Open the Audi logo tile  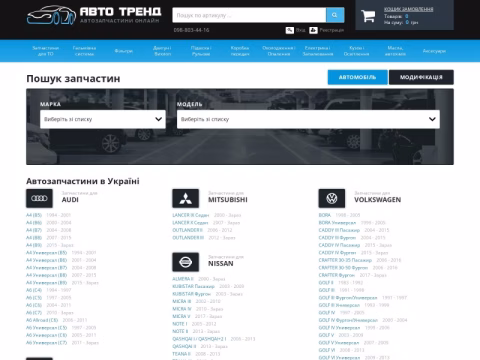coord(39,198)
